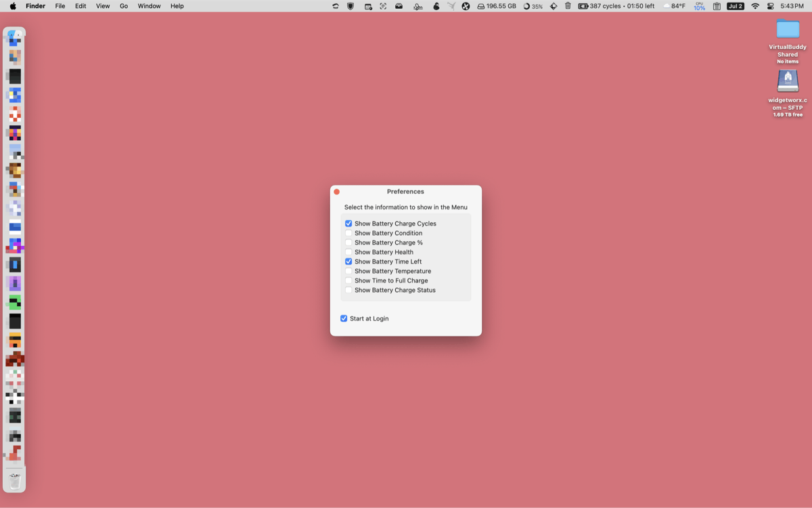Open the 84°F weather menu item

[x=675, y=6]
